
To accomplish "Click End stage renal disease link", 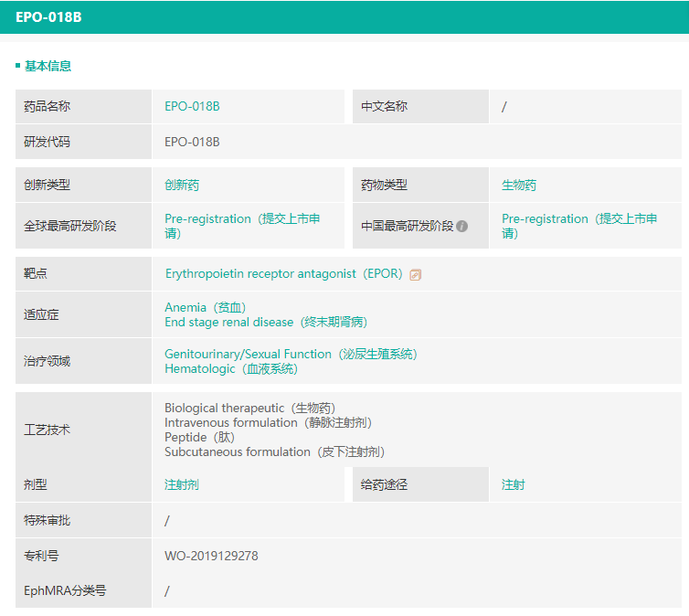I will coord(266,322).
